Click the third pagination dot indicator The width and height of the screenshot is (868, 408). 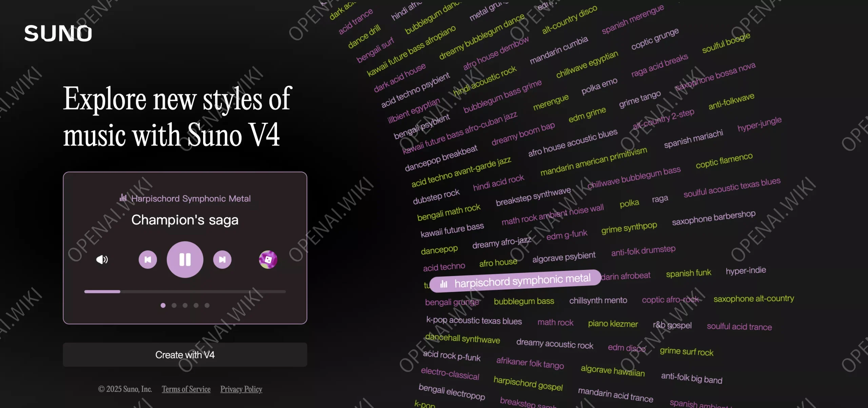185,305
